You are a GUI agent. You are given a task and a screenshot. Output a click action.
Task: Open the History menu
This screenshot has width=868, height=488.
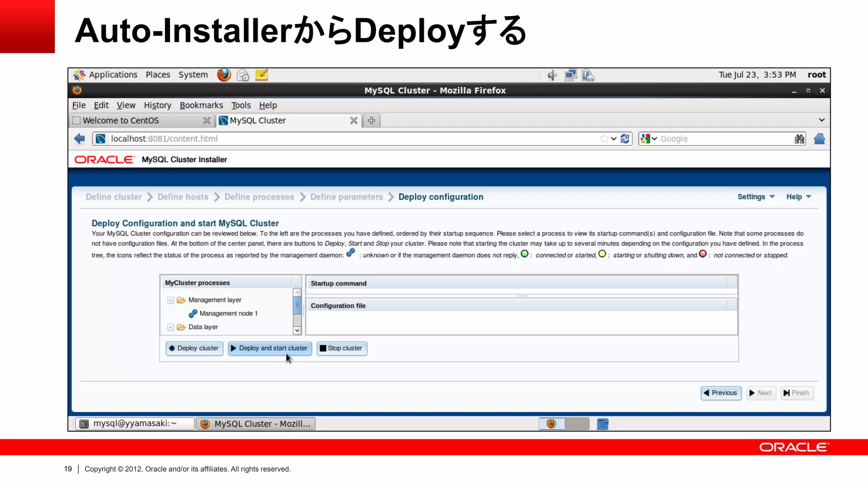[x=157, y=105]
